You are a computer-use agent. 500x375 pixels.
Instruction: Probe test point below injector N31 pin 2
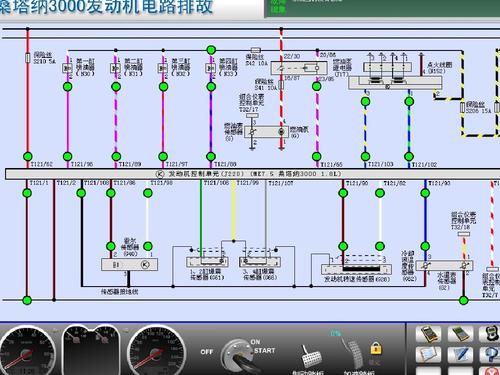(116, 87)
